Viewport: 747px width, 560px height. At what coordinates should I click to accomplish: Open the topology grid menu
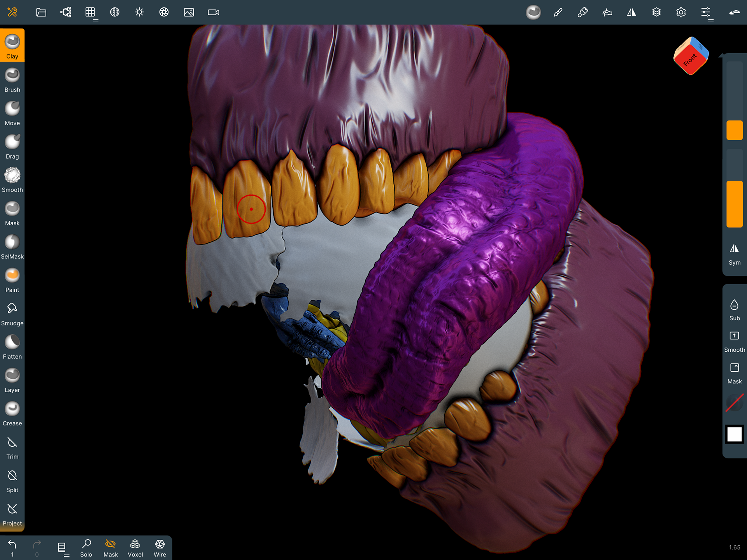90,12
